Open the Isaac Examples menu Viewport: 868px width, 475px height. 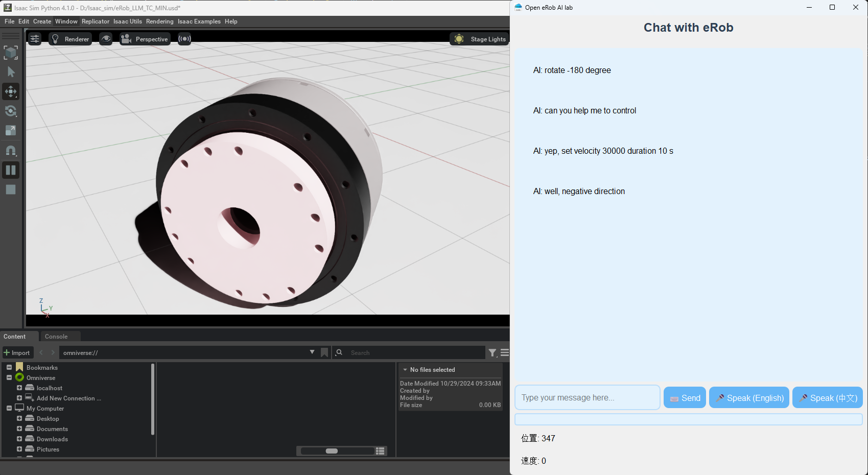click(199, 21)
